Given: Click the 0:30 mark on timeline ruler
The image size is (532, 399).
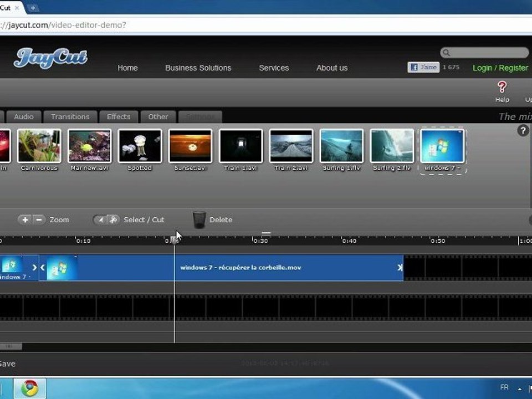Looking at the screenshot, I should tap(260, 241).
